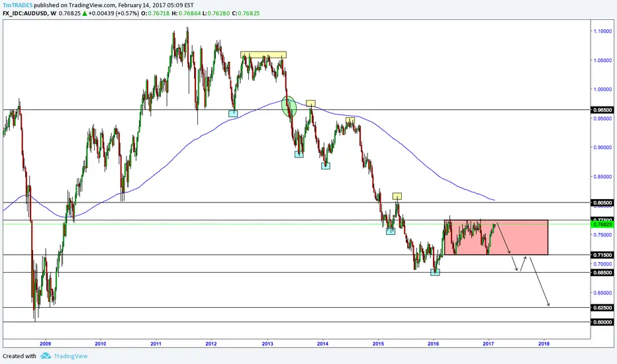Click the green up-triangle change indicator
617x364 pixels.
(84, 13)
